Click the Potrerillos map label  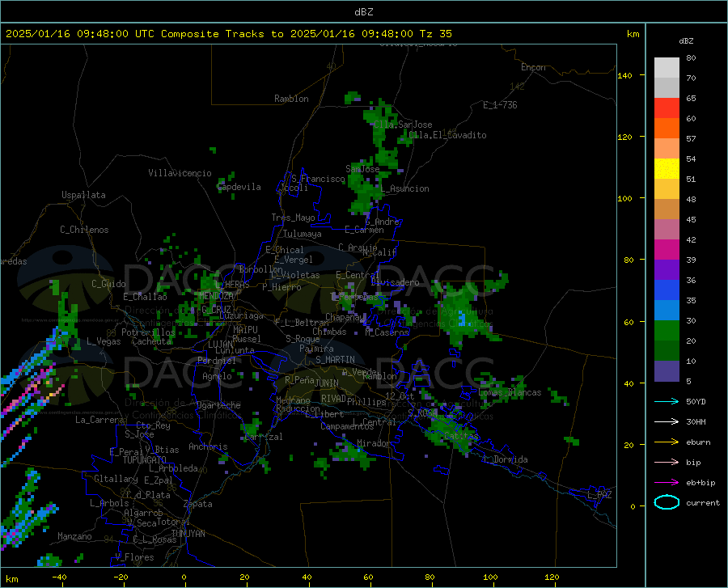[x=148, y=332]
